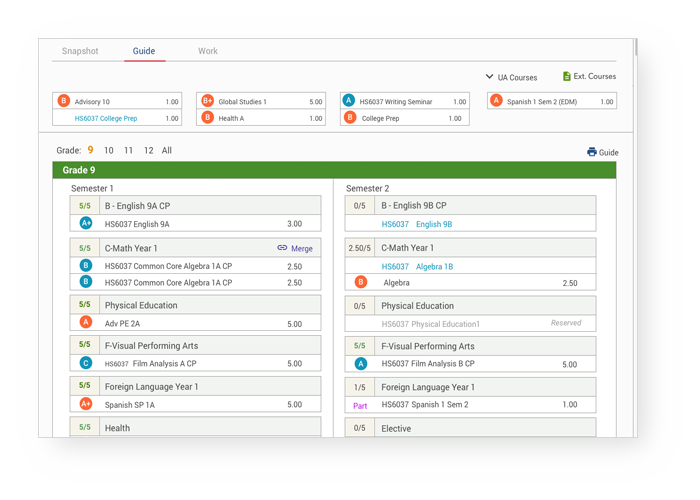Click the B+ grade badge for Global Studies 1
Viewport: 700px width, 500px height.
[x=208, y=101]
